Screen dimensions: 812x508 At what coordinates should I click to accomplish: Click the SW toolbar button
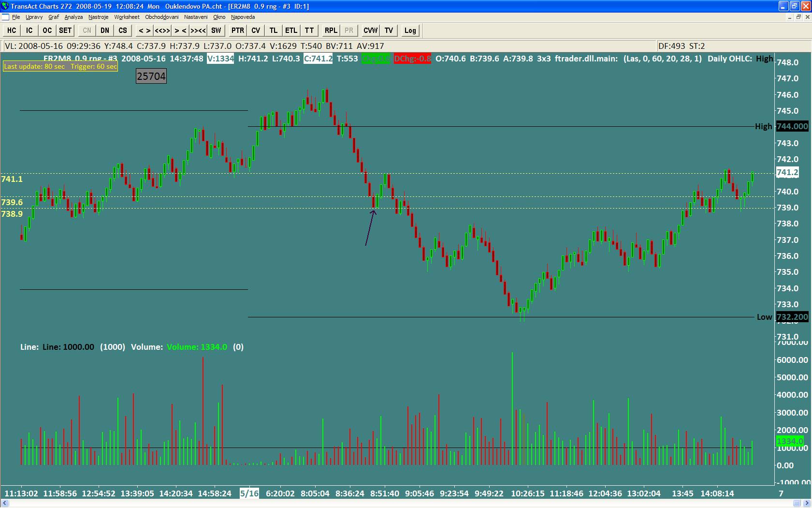[216, 30]
